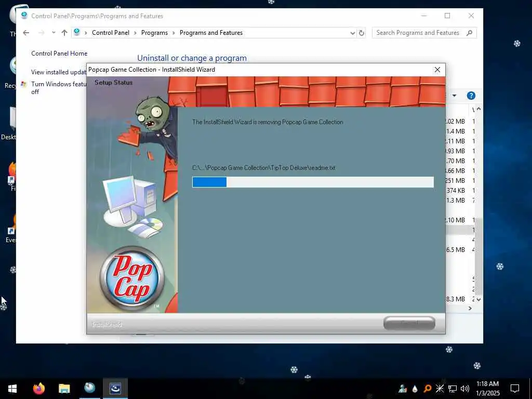Expand chevron before Control Panel breadcrumb
Image resolution: width=532 pixels, height=399 pixels.
click(x=86, y=33)
